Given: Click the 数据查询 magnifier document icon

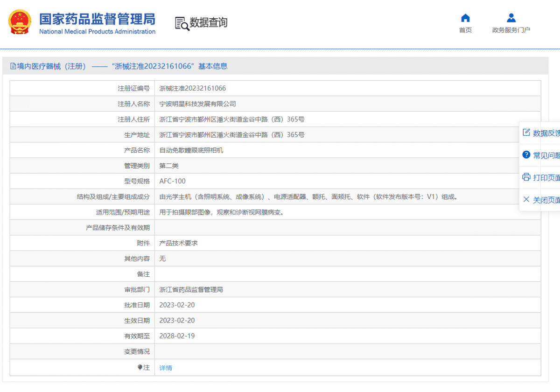Looking at the screenshot, I should pyautogui.click(x=182, y=23).
